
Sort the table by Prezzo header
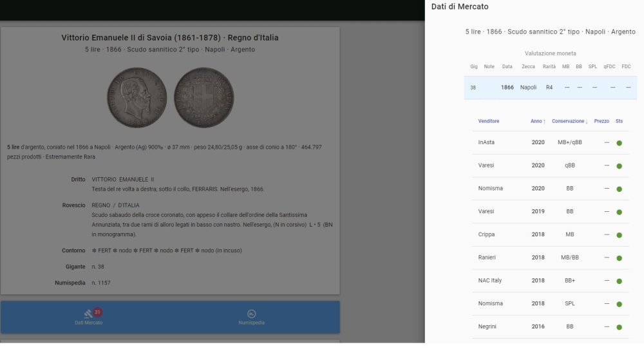point(601,121)
